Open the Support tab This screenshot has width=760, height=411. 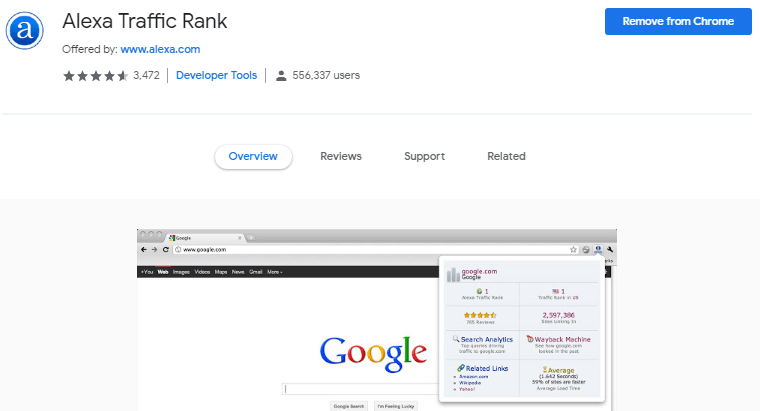(x=425, y=156)
